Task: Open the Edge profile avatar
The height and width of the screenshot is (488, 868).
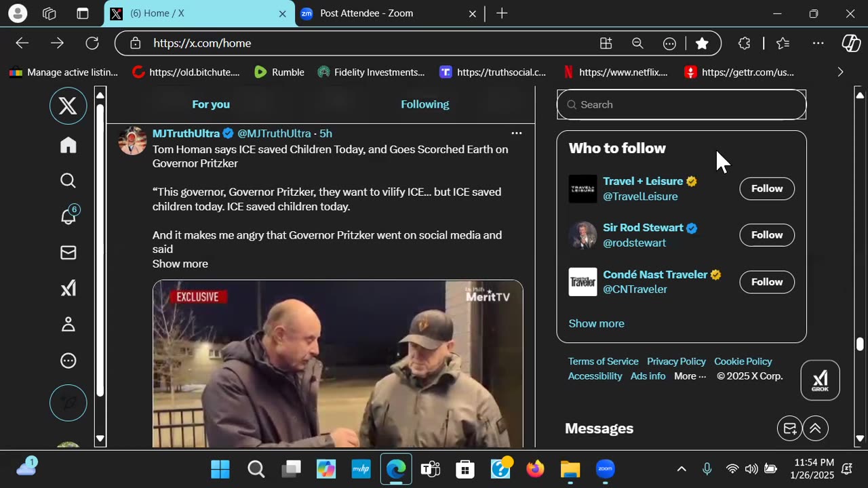Action: [x=18, y=14]
